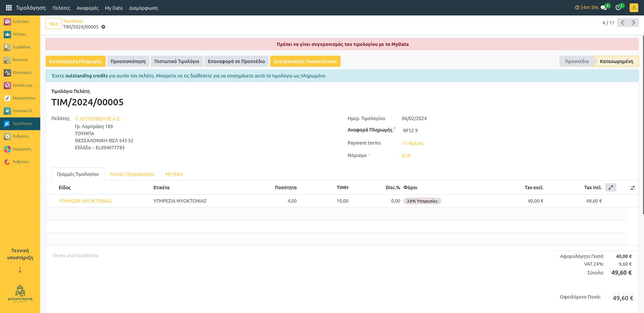
Task: Click invoice date 06/02/2024
Action: click(414, 118)
